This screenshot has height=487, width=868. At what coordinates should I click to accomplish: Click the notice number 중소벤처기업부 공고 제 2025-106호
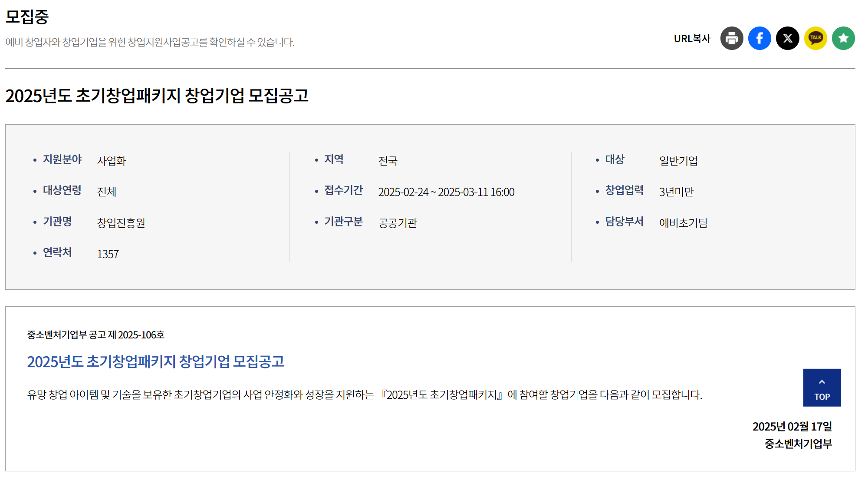point(96,335)
